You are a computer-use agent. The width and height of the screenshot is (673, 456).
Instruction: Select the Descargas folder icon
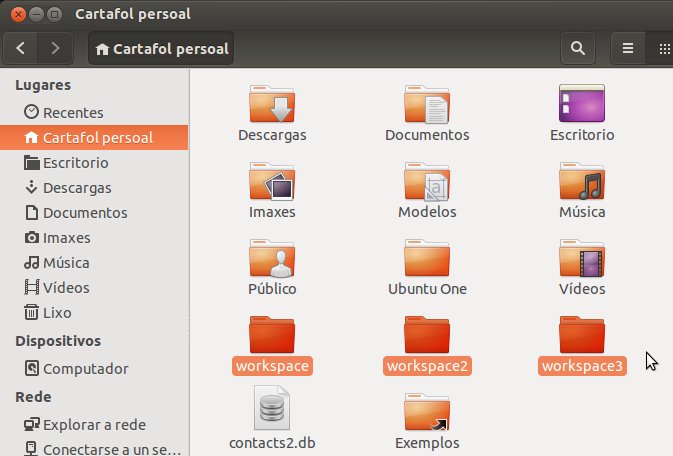(x=272, y=103)
